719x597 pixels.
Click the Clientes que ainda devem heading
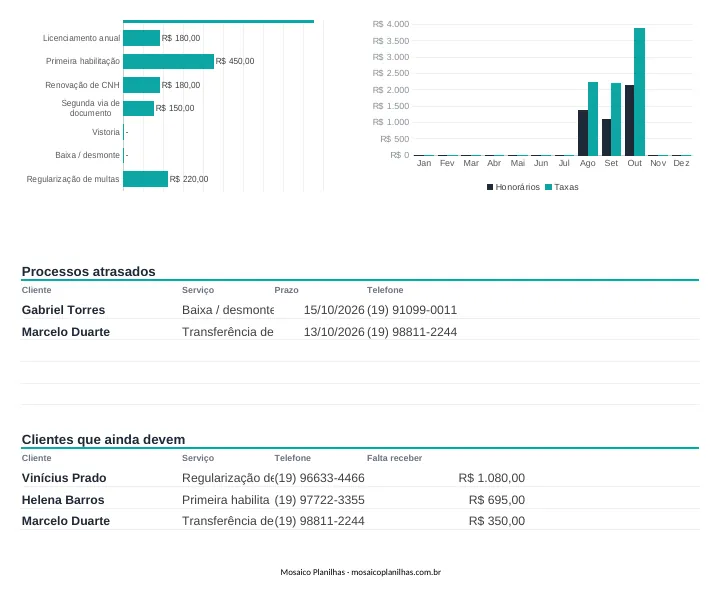pyautogui.click(x=103, y=439)
